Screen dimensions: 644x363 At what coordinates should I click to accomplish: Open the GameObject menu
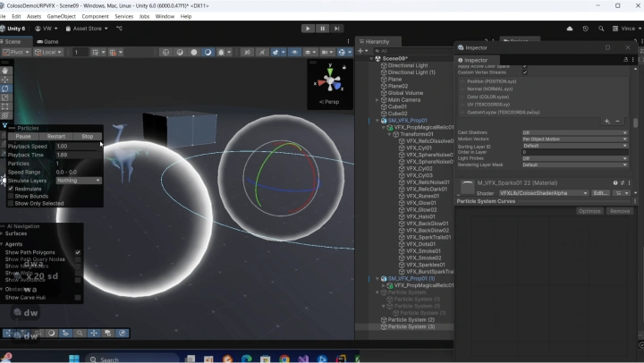tap(61, 16)
